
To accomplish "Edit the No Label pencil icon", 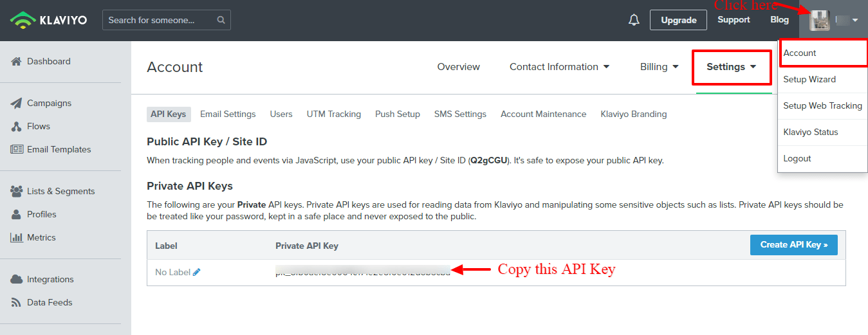I will pyautogui.click(x=197, y=272).
